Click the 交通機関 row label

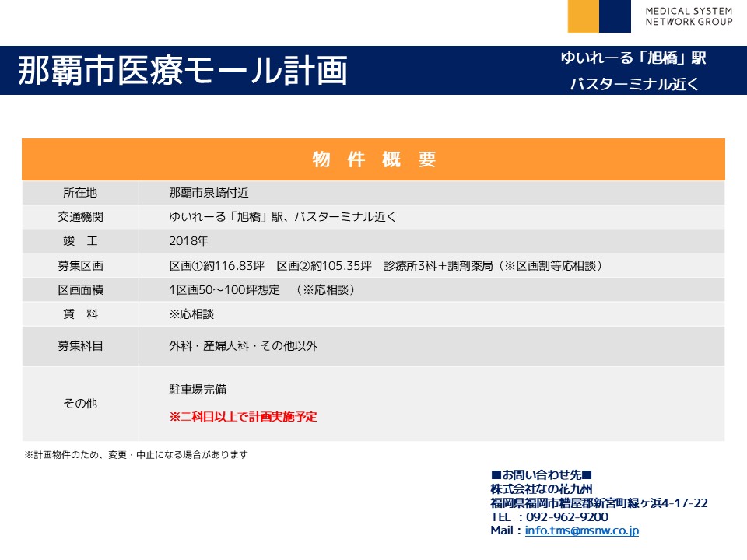click(x=80, y=217)
